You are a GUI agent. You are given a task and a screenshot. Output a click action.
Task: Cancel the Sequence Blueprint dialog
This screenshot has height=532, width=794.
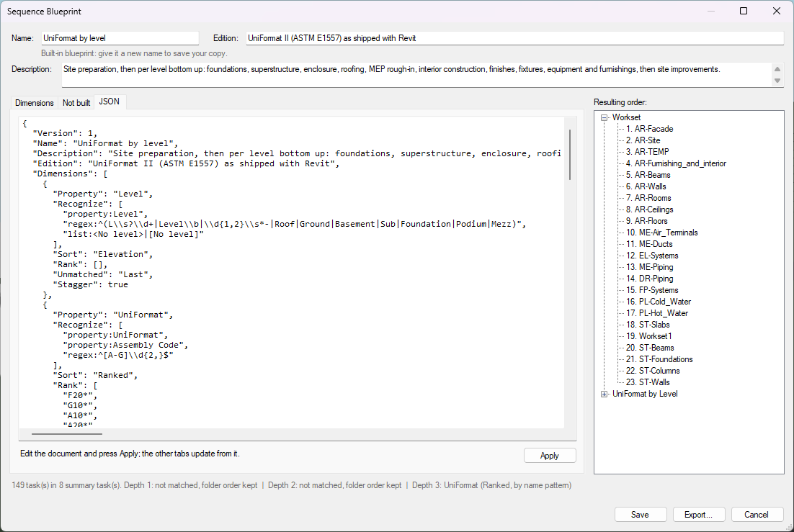coord(757,514)
